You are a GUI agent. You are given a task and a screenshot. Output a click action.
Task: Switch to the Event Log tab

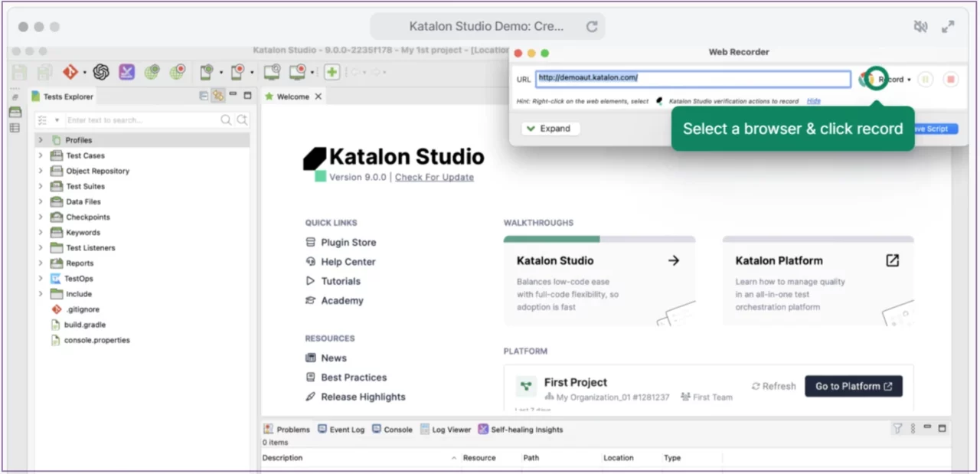(x=346, y=430)
